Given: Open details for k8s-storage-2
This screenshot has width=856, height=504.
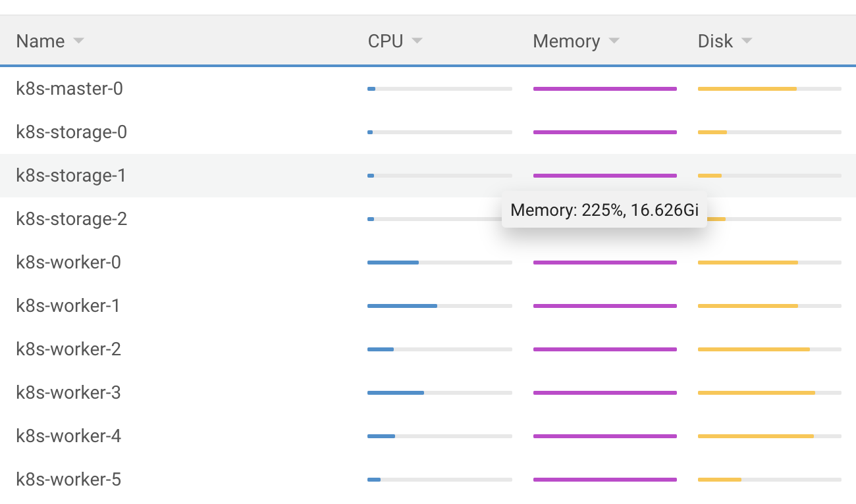Looking at the screenshot, I should [x=71, y=218].
